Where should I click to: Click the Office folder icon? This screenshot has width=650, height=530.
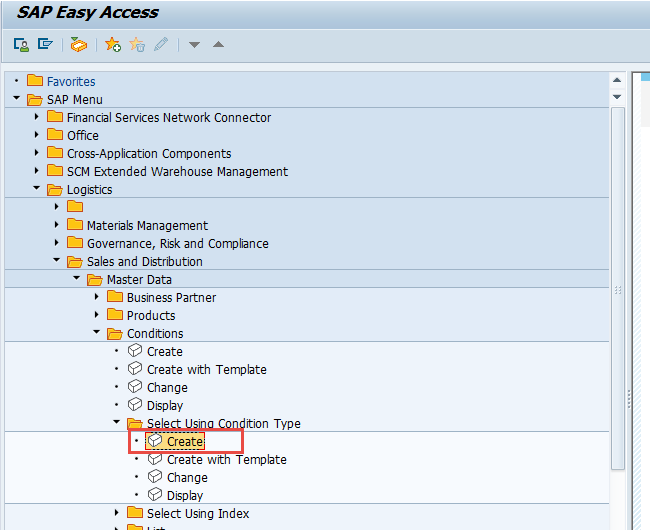tap(55, 134)
